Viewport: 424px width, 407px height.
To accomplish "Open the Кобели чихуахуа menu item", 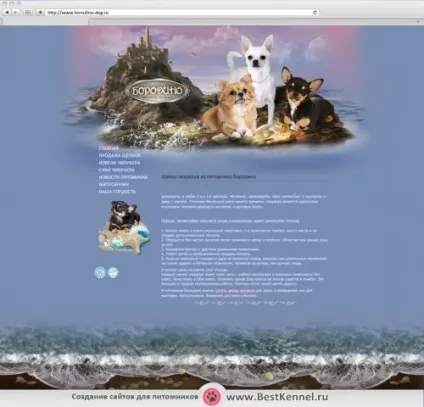I will point(119,163).
